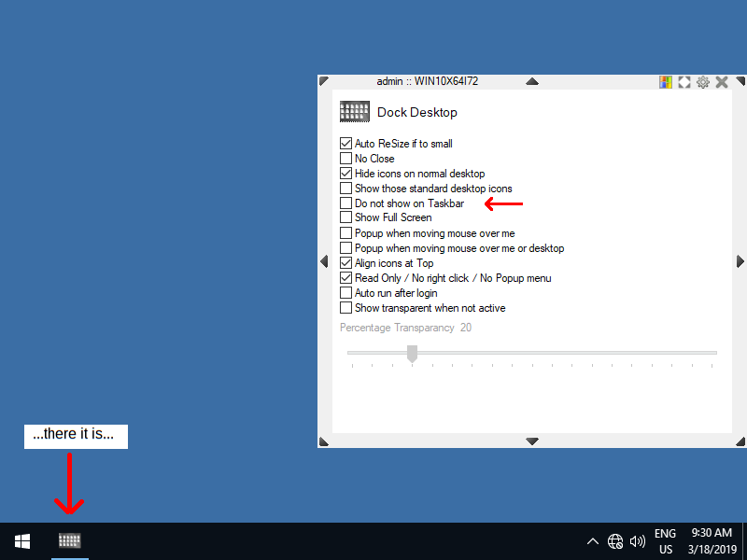Click the colorful Windows flag icon in title bar

(x=666, y=82)
